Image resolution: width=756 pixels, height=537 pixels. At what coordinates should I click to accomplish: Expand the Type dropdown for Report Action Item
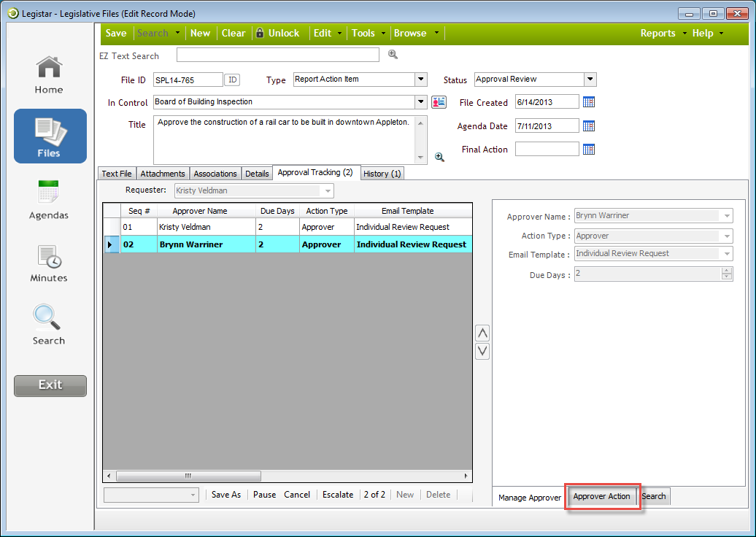tap(422, 79)
